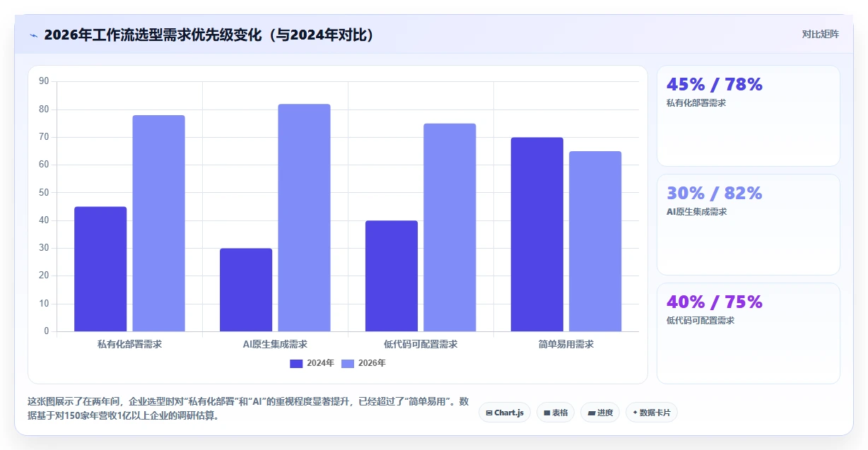This screenshot has height=450, width=868.
Task: Click the 私有化部署需求 caption in stat card
Action: 696,103
